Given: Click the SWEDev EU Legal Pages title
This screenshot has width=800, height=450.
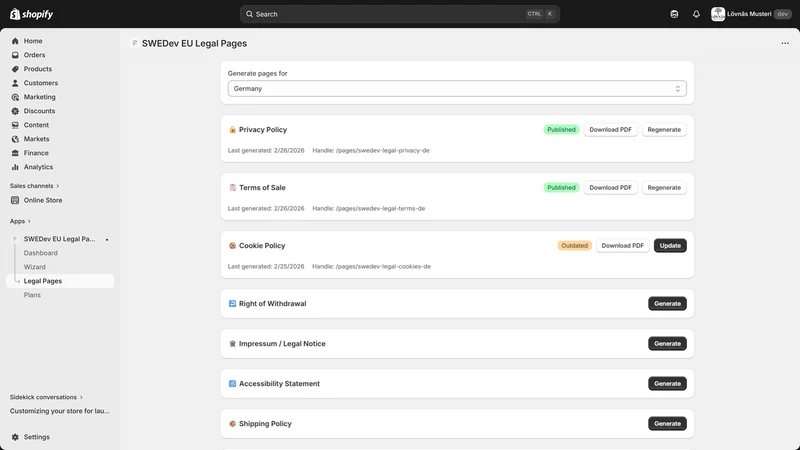Looking at the screenshot, I should point(194,43).
